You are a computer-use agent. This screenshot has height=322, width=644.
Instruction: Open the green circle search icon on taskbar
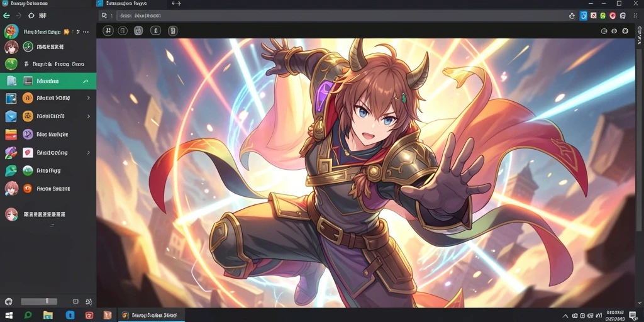pyautogui.click(x=28, y=316)
